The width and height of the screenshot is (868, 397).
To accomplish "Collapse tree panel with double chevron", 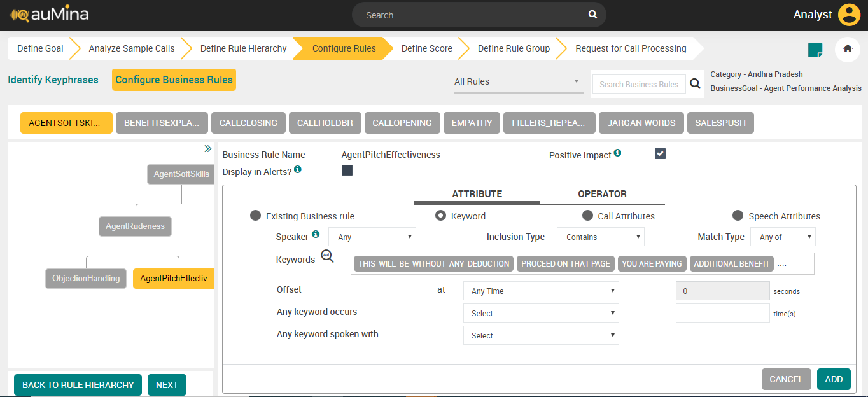I will click(x=207, y=149).
